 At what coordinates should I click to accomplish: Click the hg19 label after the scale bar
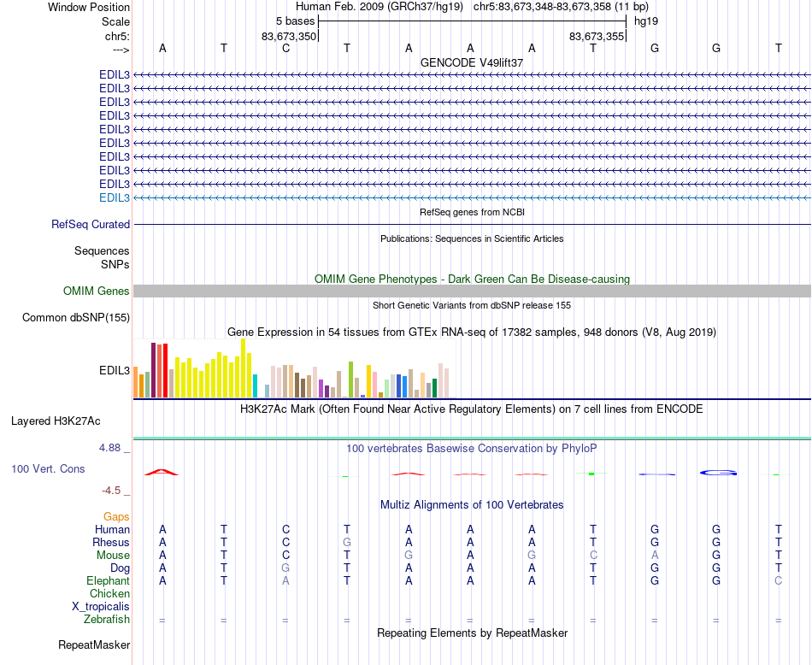click(646, 21)
